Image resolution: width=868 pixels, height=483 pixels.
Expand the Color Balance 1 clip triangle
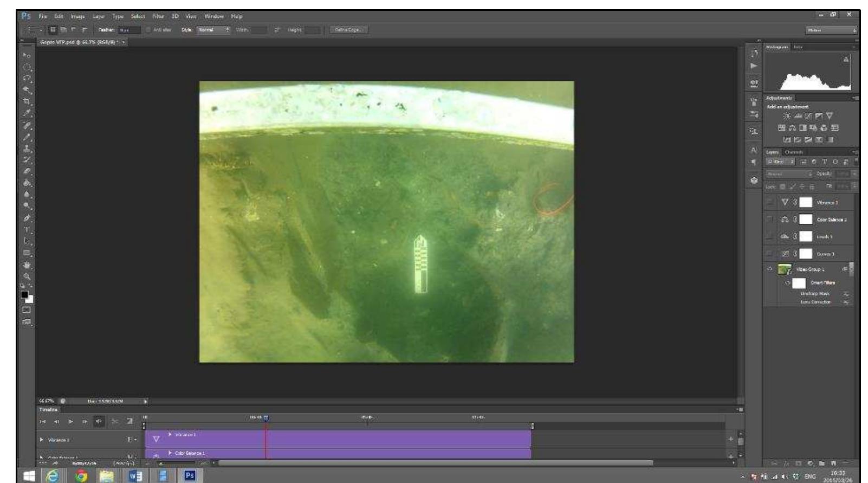coord(170,453)
